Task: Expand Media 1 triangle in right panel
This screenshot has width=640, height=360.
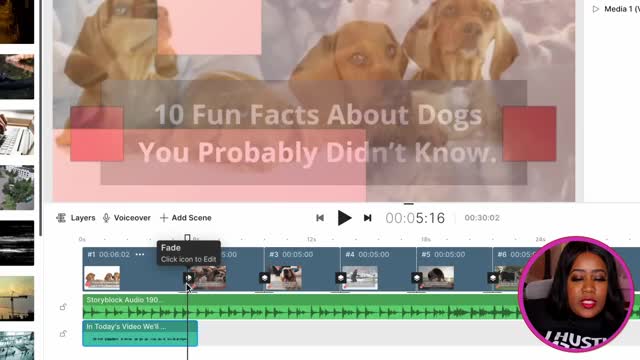Action: [x=596, y=9]
